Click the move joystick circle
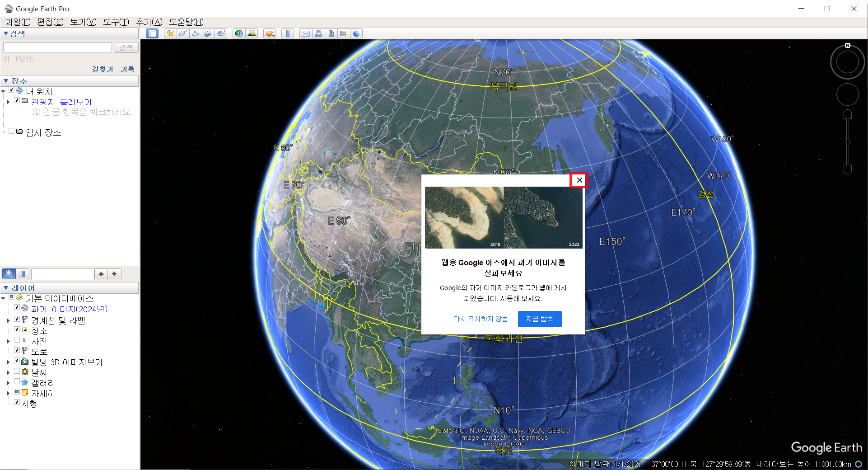 (848, 94)
